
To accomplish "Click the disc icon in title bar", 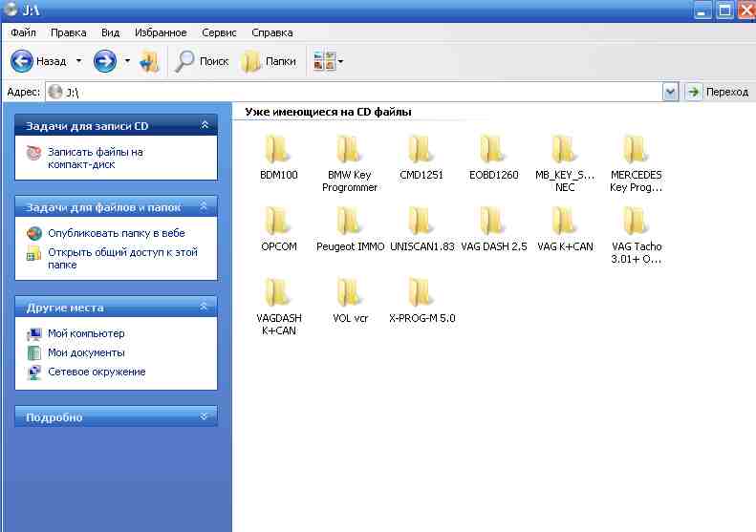I will pyautogui.click(x=10, y=9).
